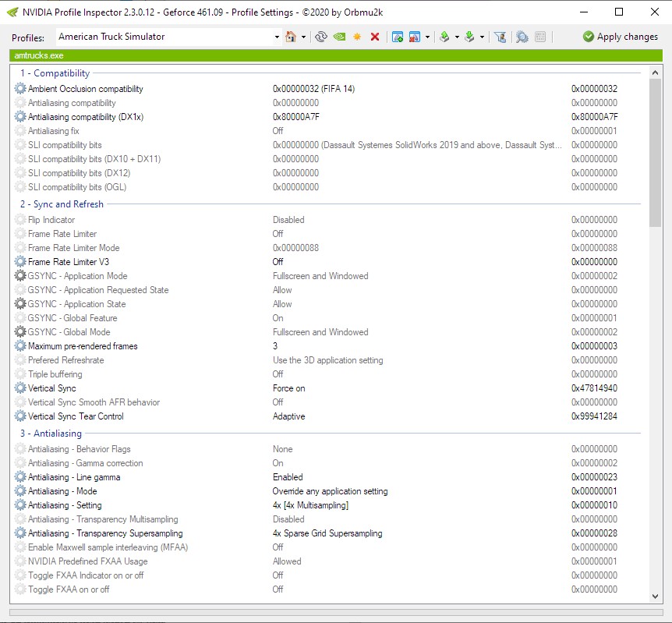Restore profile to NVIDIA defaults (green logo)
The image size is (672, 623).
click(339, 37)
